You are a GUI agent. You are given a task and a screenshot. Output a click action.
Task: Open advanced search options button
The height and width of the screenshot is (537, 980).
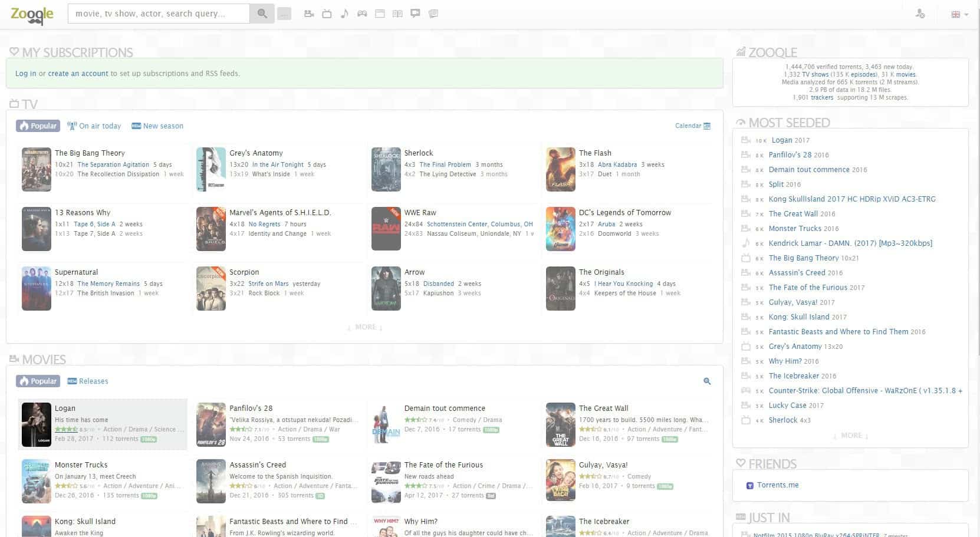click(284, 14)
